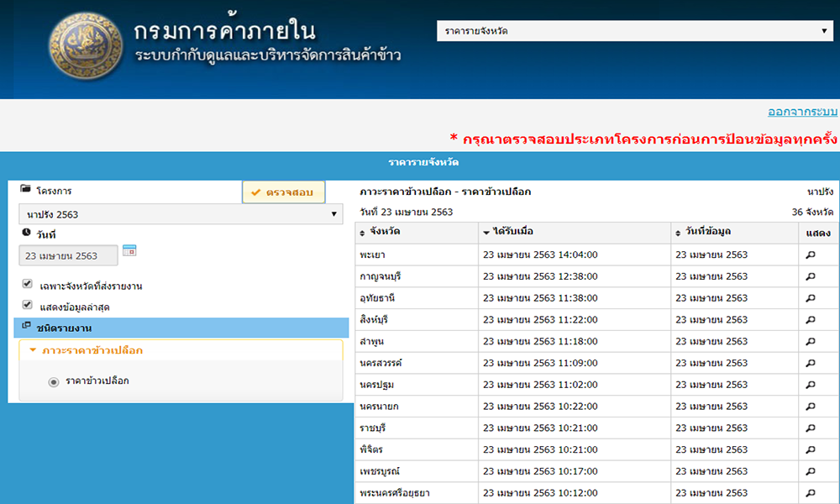The height and width of the screenshot is (504, 840).
Task: Open the magnifier icon for สิงห์บุรี row
Action: tap(811, 320)
